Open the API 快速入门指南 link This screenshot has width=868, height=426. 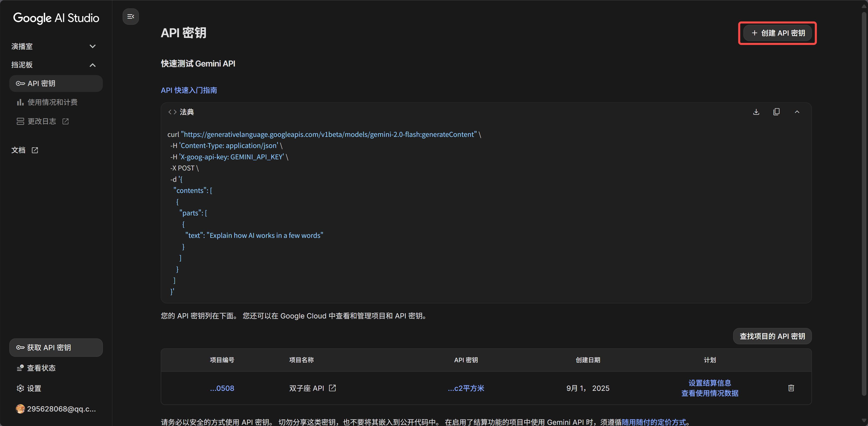[x=189, y=90]
